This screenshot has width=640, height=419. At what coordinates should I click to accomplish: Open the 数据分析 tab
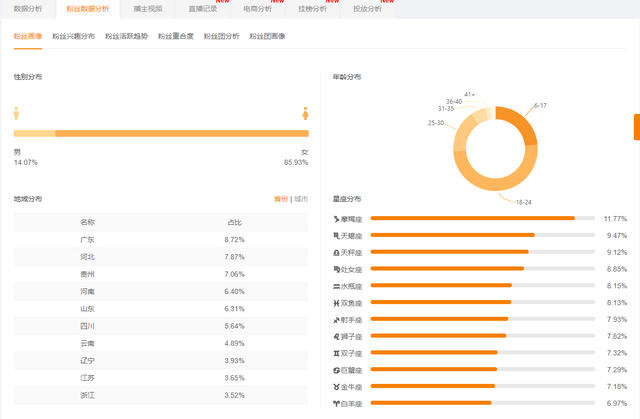pyautogui.click(x=27, y=9)
